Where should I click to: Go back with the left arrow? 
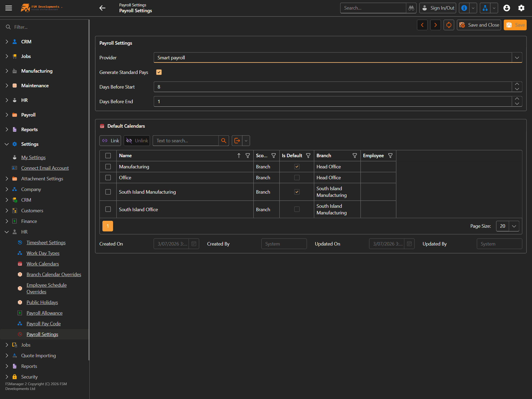pos(102,8)
